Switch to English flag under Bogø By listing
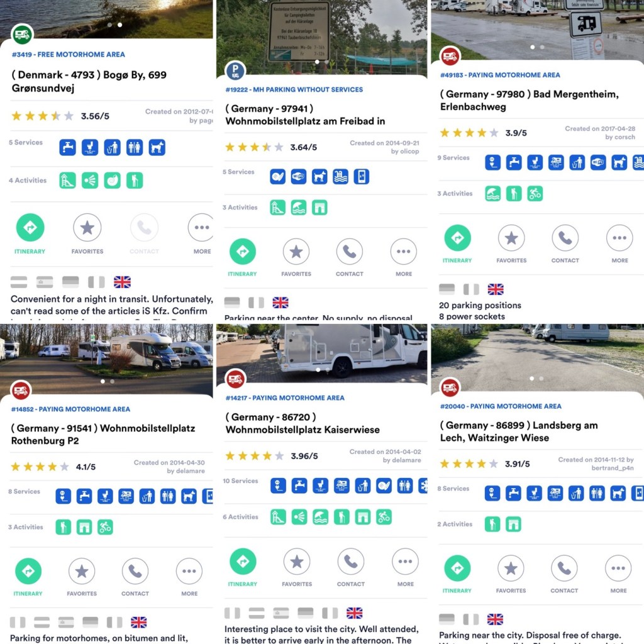The image size is (644, 644). click(122, 282)
